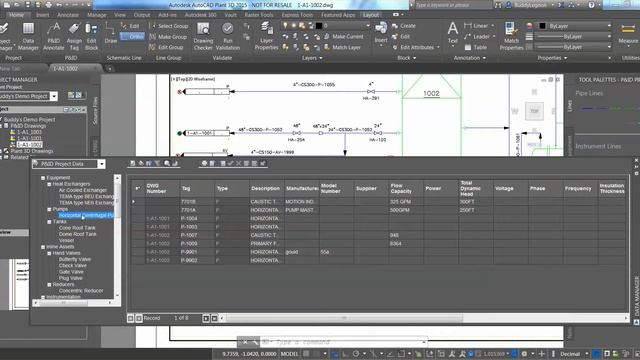Screen dimensions: 640x360
Task: Open the View ribbon tab
Action: point(120,15)
